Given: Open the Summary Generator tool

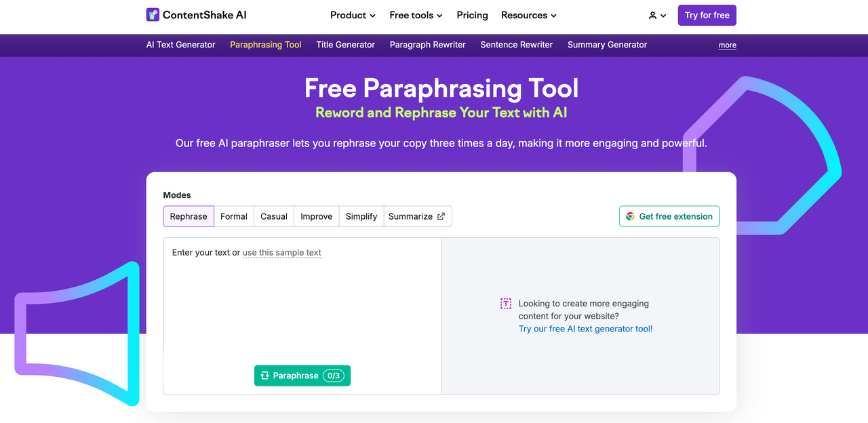Looking at the screenshot, I should click(x=607, y=45).
